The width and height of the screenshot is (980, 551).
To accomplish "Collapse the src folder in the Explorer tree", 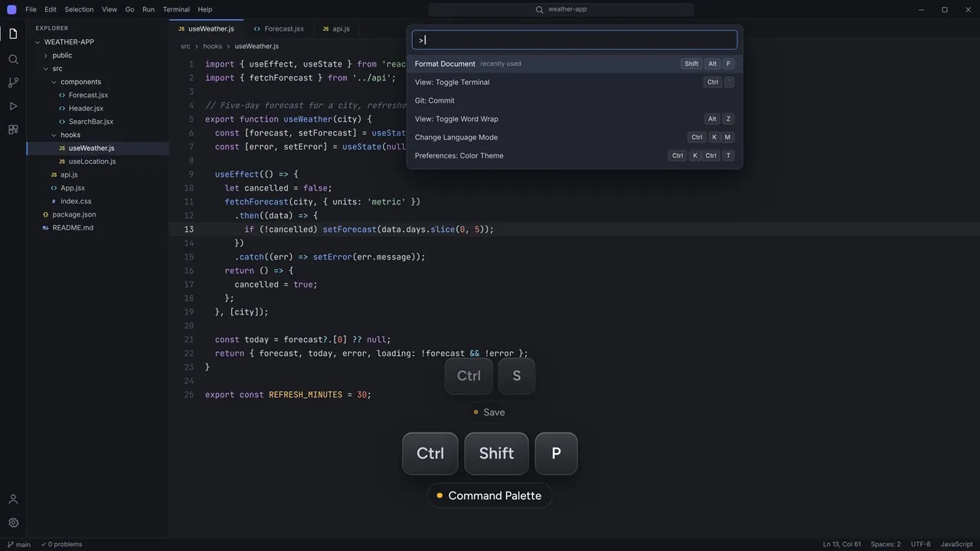I will [x=98, y=69].
